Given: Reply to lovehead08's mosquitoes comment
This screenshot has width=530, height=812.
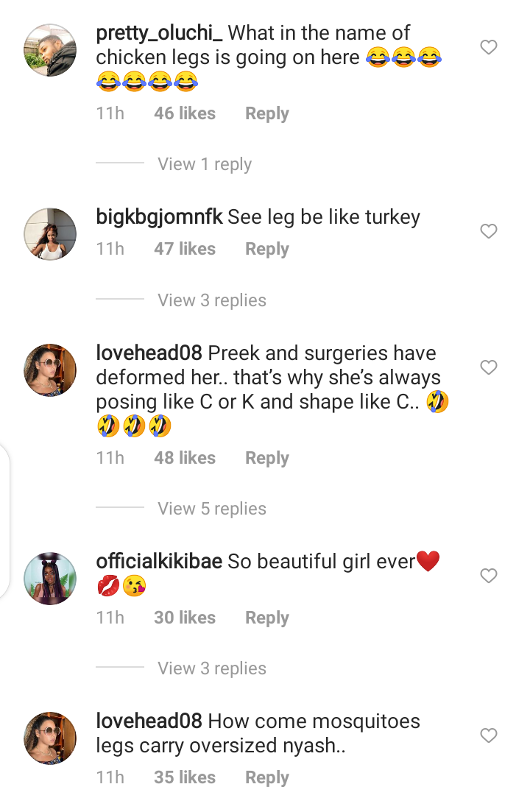Looking at the screenshot, I should [x=266, y=777].
